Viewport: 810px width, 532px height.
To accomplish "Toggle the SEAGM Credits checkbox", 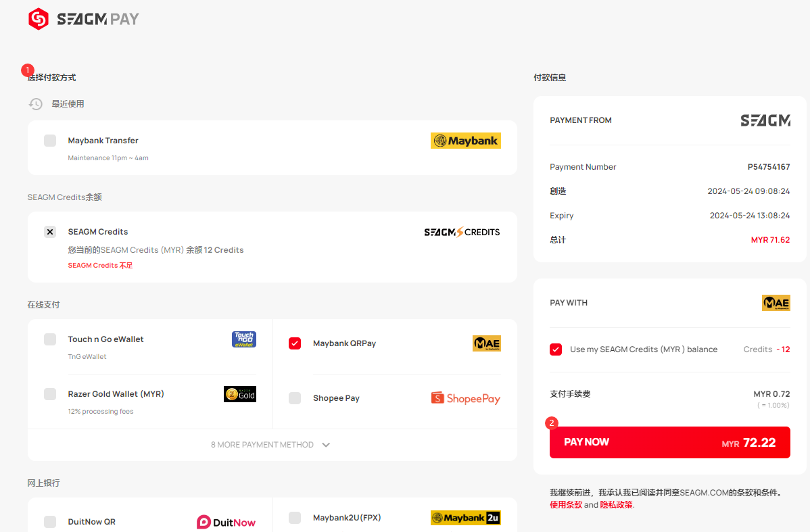I will 50,232.
